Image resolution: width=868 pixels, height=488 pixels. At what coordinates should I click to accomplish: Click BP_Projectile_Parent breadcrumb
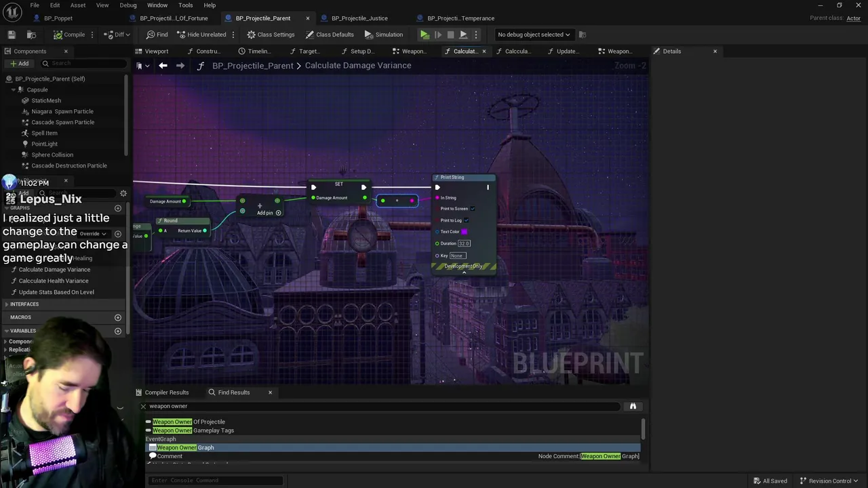[252, 66]
